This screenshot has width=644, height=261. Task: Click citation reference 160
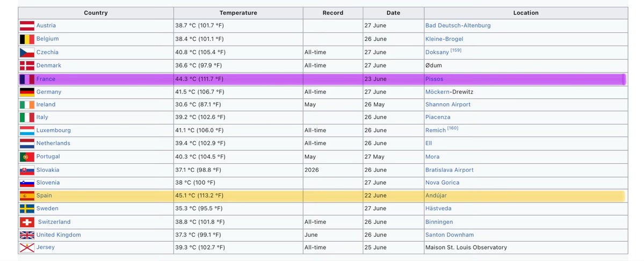[453, 128]
